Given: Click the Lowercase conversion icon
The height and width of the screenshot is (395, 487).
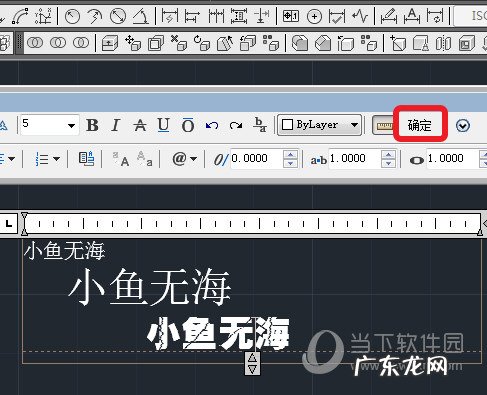Looking at the screenshot, I should [x=145, y=159].
